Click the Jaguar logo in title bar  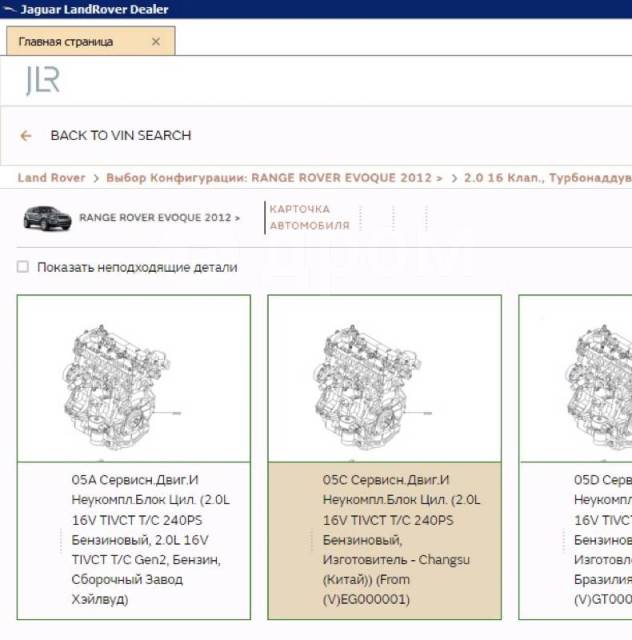pyautogui.click(x=10, y=9)
